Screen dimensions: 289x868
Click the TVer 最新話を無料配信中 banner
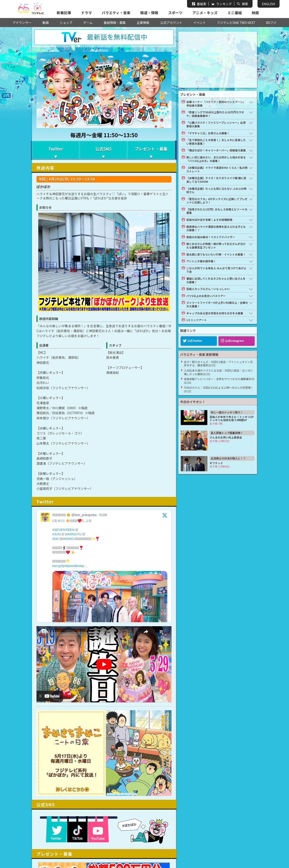tap(104, 37)
